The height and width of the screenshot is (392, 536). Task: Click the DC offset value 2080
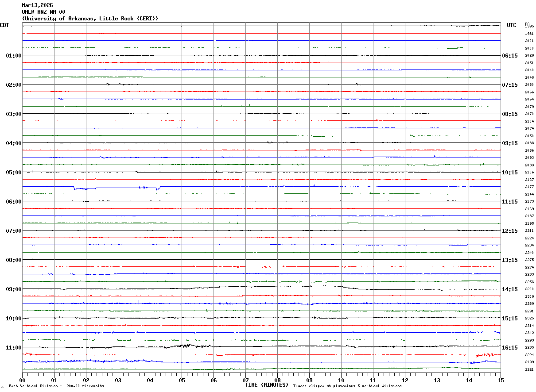(529, 85)
